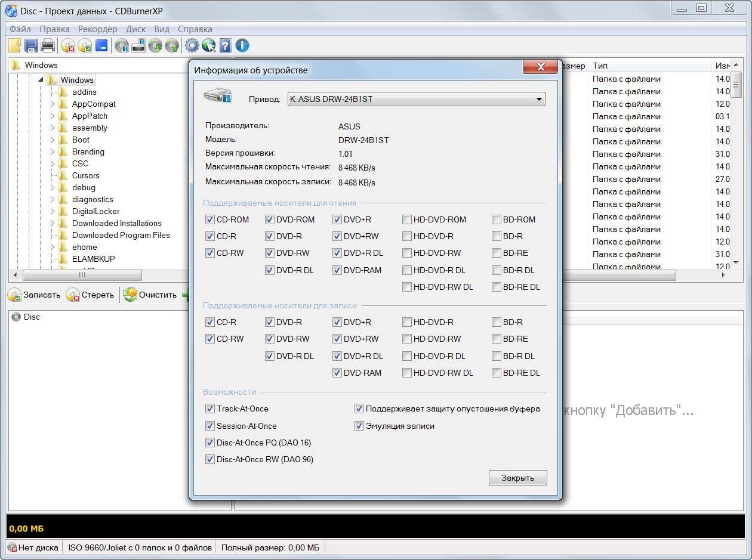Toggle BD-ROM checkbox

[496, 219]
